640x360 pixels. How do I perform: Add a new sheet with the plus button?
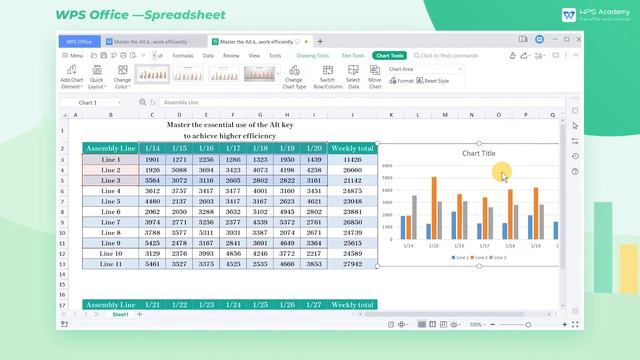point(140,314)
